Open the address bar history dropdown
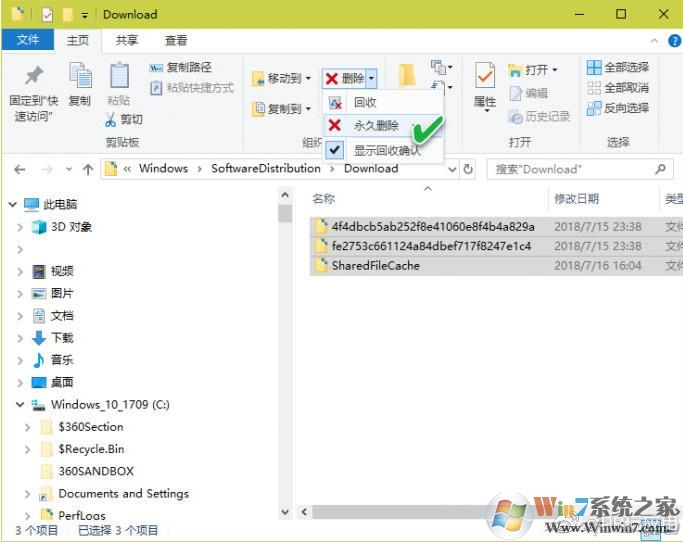This screenshot has width=683, height=542. click(453, 169)
